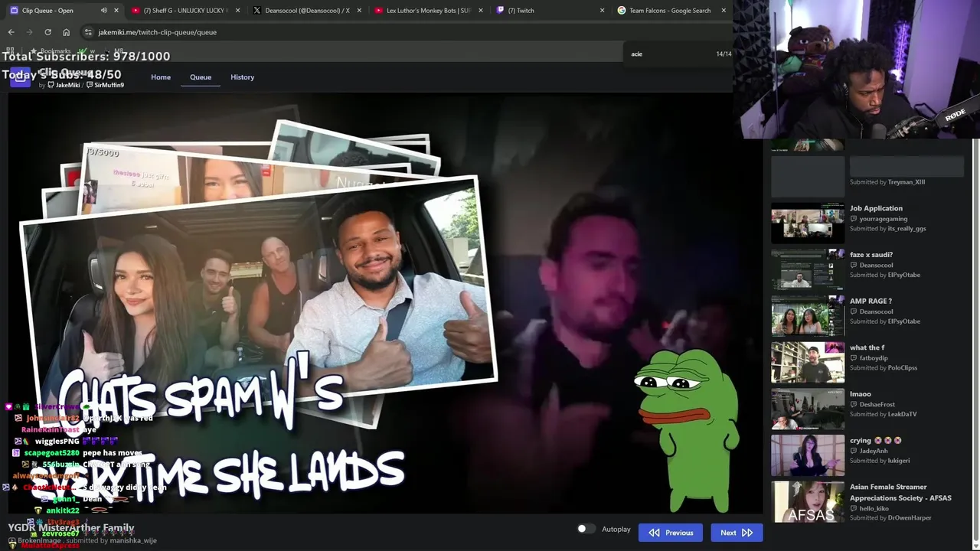
Task: Click the main clip video player
Action: coord(385,302)
